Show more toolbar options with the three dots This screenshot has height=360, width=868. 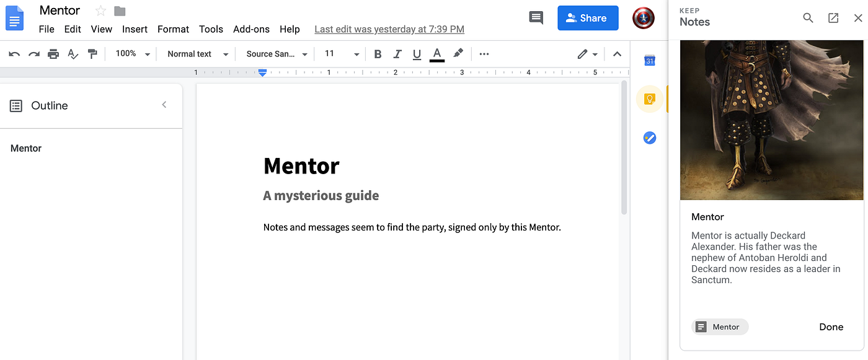coord(484,54)
